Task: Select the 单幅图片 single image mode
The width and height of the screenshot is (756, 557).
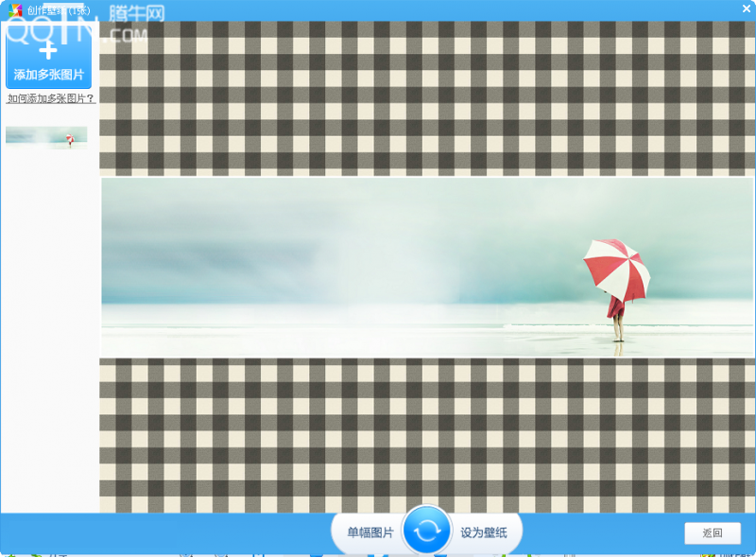Action: (369, 532)
